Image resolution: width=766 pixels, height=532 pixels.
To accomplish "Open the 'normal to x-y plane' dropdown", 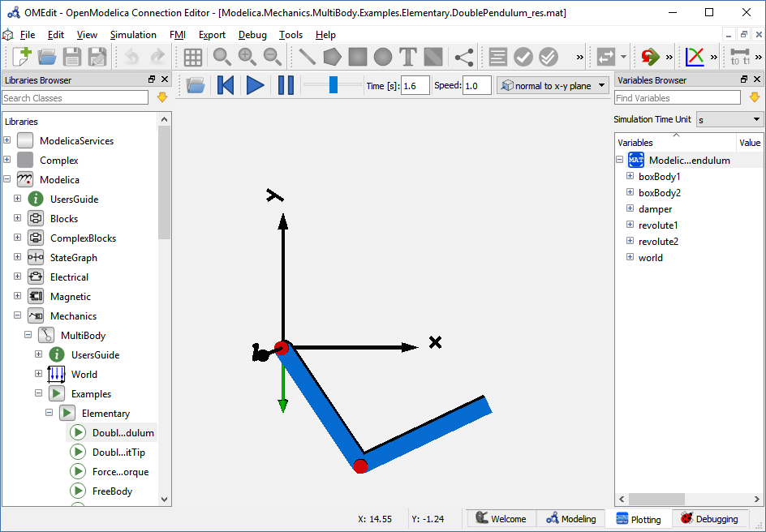I will [x=553, y=85].
